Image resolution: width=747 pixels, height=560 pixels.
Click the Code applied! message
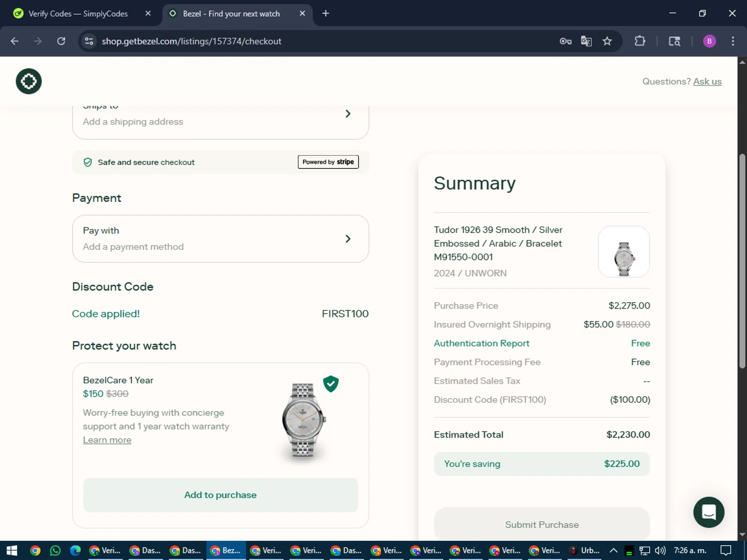click(106, 314)
